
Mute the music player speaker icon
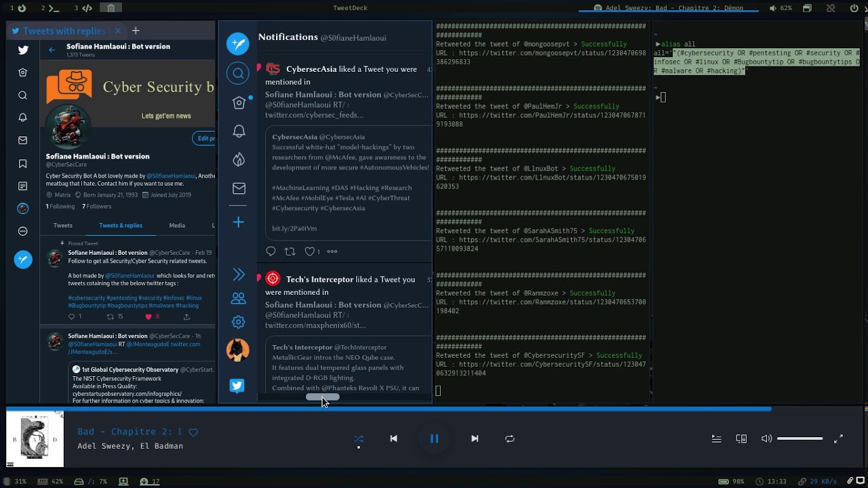click(766, 439)
